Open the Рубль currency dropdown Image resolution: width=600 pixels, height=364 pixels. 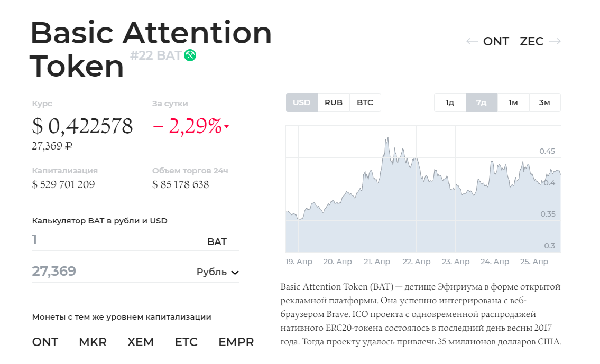218,272
